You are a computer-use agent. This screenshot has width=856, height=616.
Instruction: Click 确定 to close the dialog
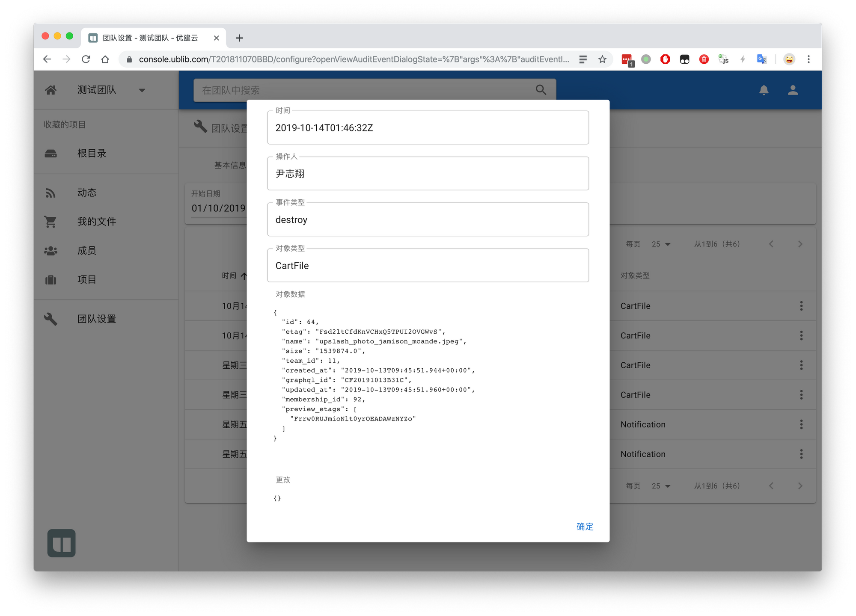coord(585,527)
